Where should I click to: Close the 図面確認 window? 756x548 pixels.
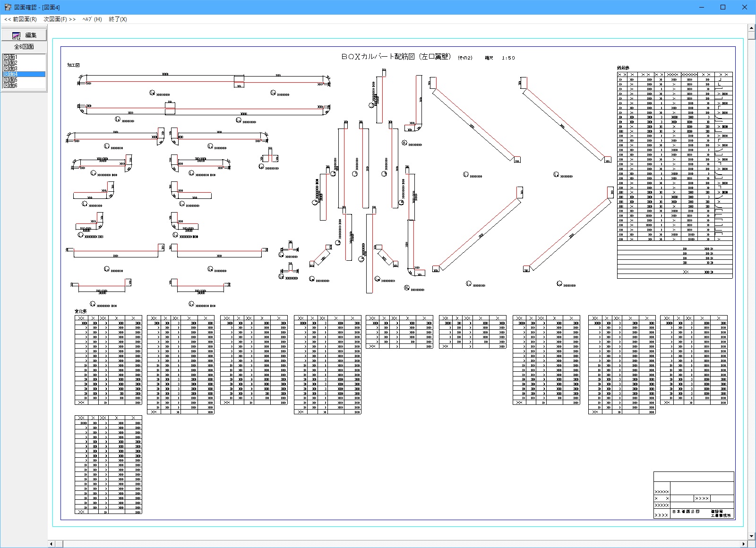(x=745, y=7)
